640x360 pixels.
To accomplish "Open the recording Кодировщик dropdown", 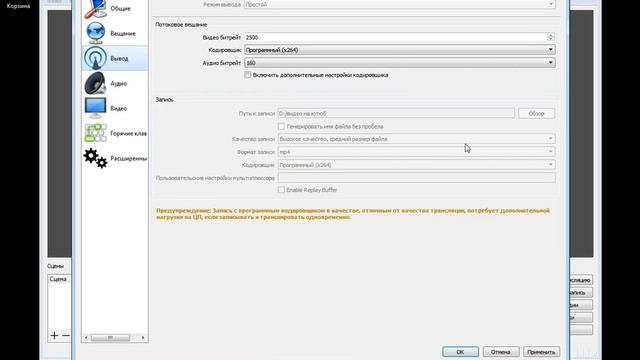I will (416, 165).
